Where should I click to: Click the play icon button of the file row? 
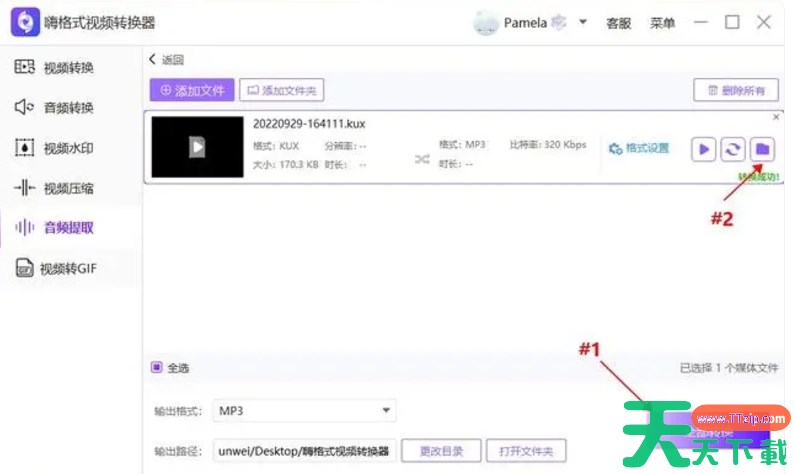point(703,149)
